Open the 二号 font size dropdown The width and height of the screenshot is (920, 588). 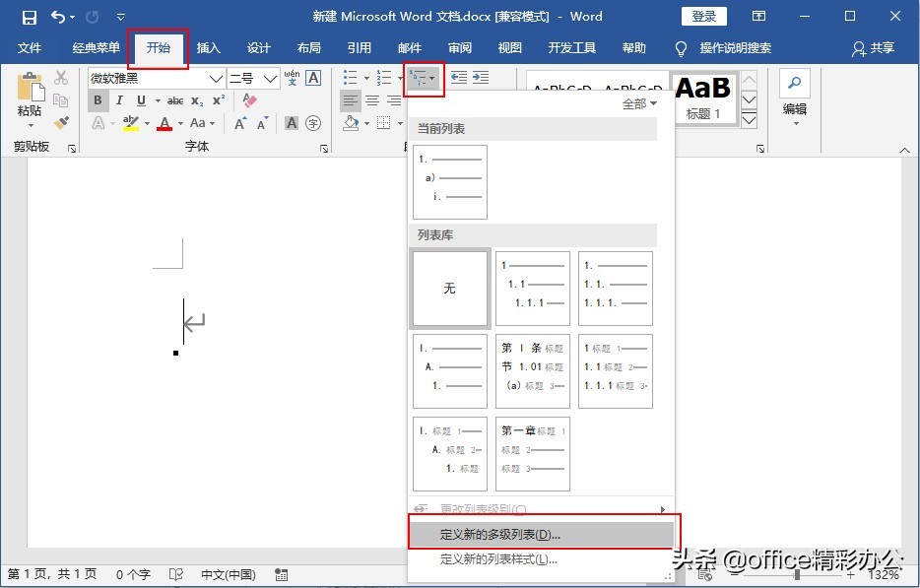271,79
